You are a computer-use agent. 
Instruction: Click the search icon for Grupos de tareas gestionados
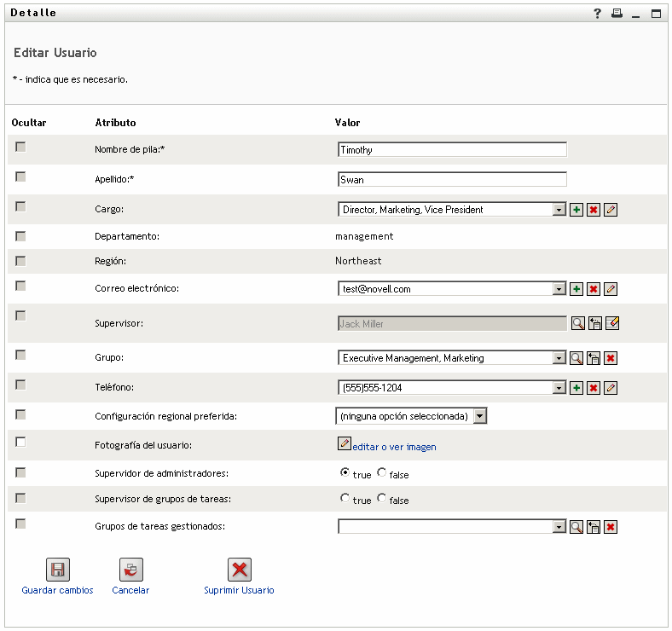coord(577,527)
